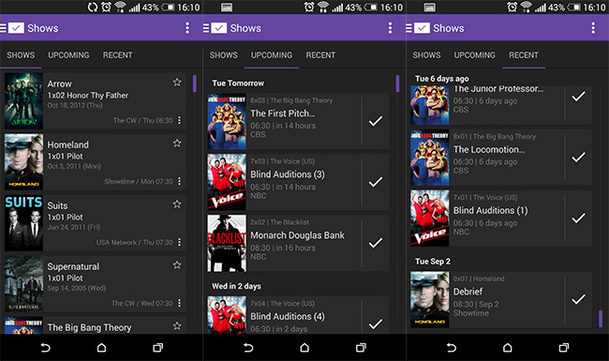Viewport: 609px width, 361px height.
Task: Mark Monarch Douglas Bank watched
Action: (376, 243)
